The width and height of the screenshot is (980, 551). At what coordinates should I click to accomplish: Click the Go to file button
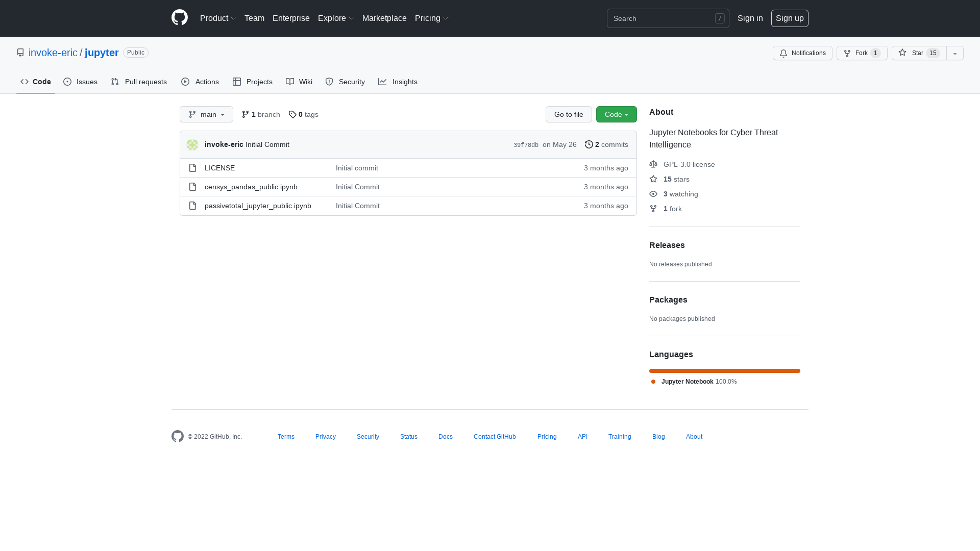point(569,114)
